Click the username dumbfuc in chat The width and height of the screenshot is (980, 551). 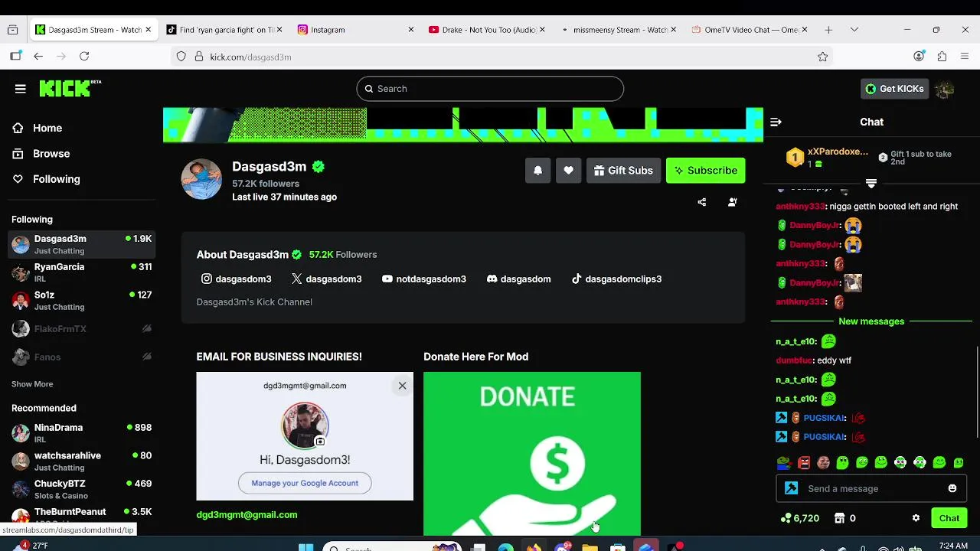[x=793, y=360]
